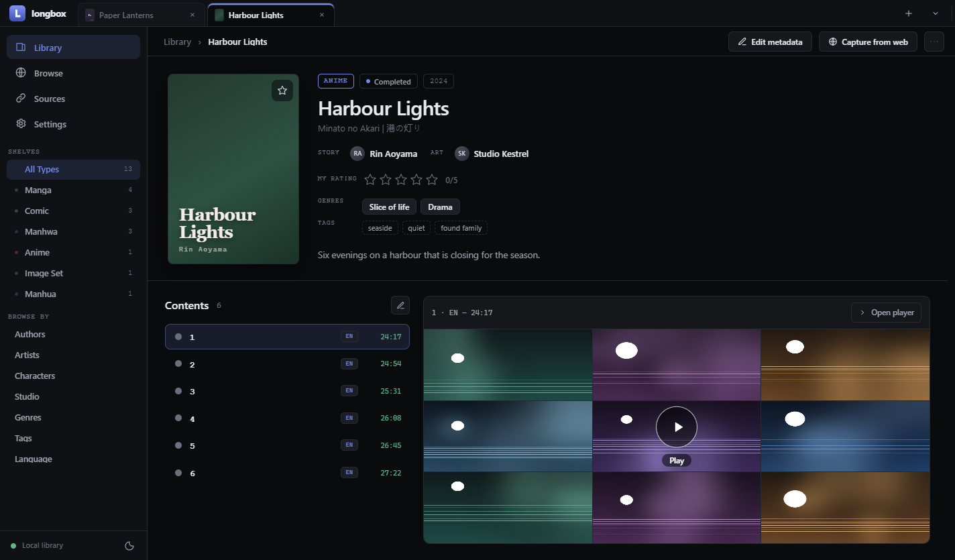Viewport: 955px width, 560px height.
Task: Close the Paper Lanterns tab
Action: tap(192, 15)
